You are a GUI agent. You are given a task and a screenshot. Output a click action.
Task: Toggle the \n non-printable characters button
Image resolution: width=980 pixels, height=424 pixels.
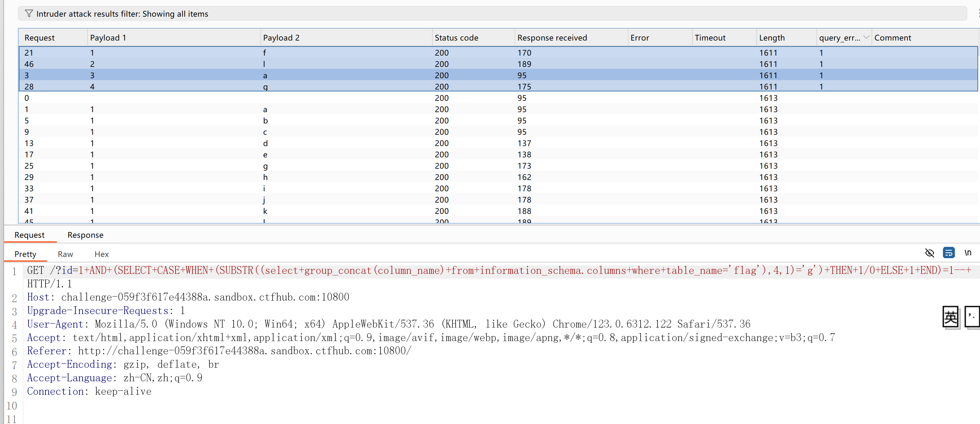(968, 253)
